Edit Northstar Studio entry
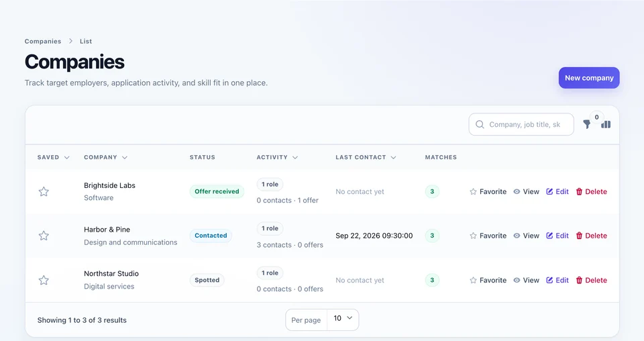 (x=557, y=280)
